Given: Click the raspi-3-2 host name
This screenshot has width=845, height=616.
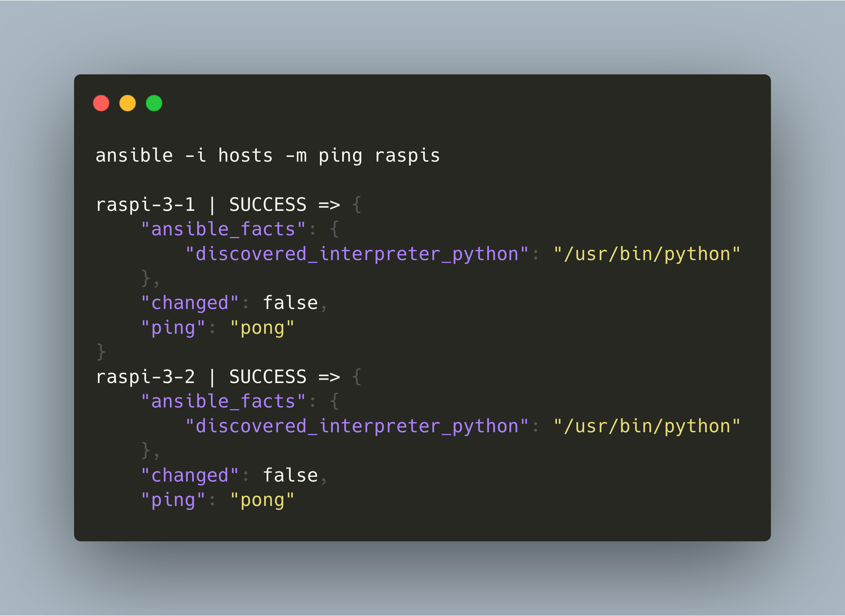Looking at the screenshot, I should point(145,377).
